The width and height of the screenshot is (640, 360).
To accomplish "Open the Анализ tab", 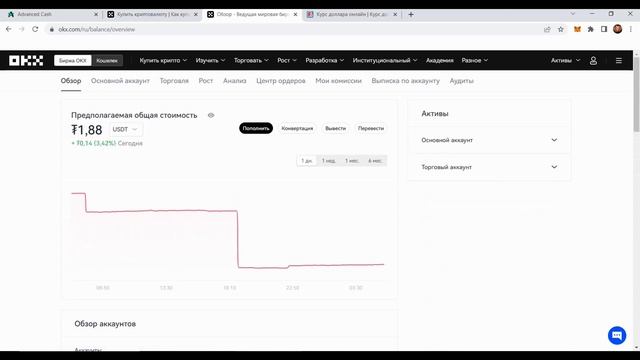I will (235, 81).
